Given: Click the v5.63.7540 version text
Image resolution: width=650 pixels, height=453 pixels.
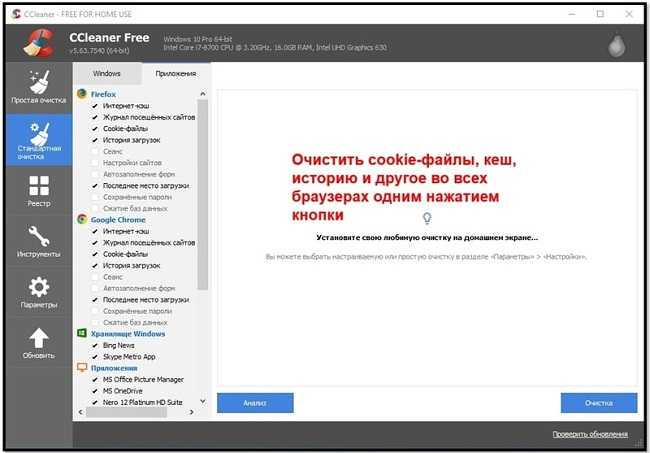Looking at the screenshot, I should (x=99, y=51).
